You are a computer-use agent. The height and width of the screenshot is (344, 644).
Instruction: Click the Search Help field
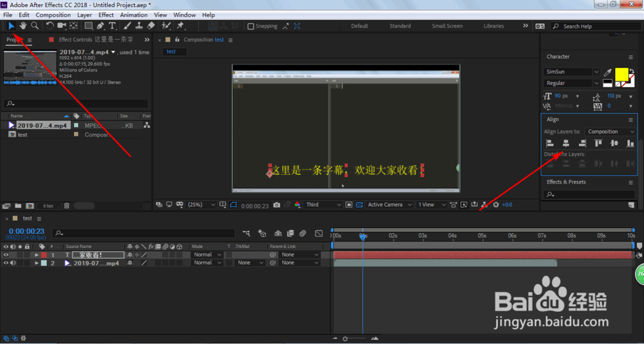(596, 26)
